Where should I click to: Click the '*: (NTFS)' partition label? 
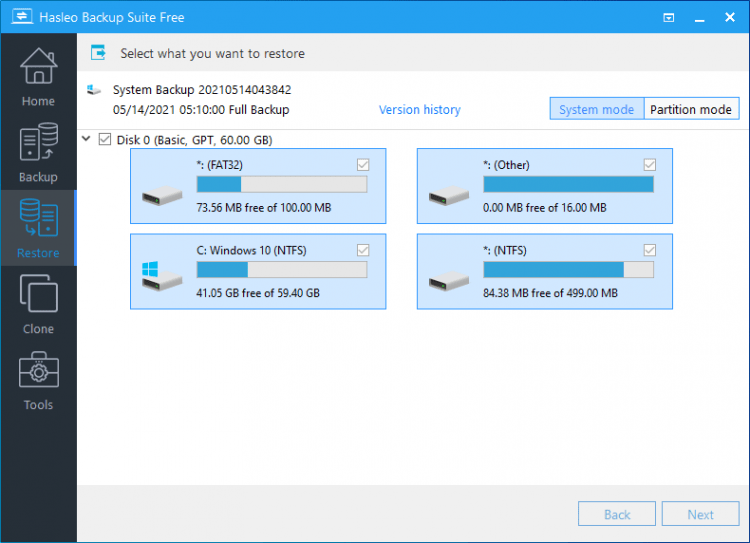tap(505, 250)
